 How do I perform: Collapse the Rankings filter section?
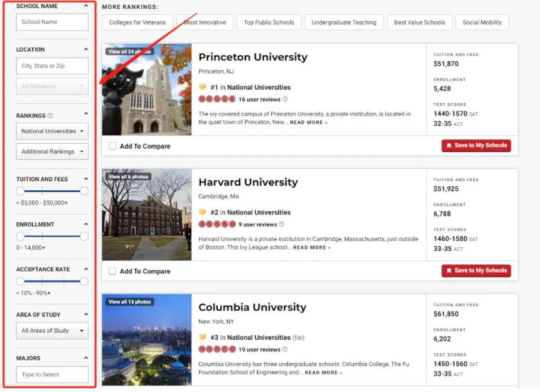tap(86, 113)
